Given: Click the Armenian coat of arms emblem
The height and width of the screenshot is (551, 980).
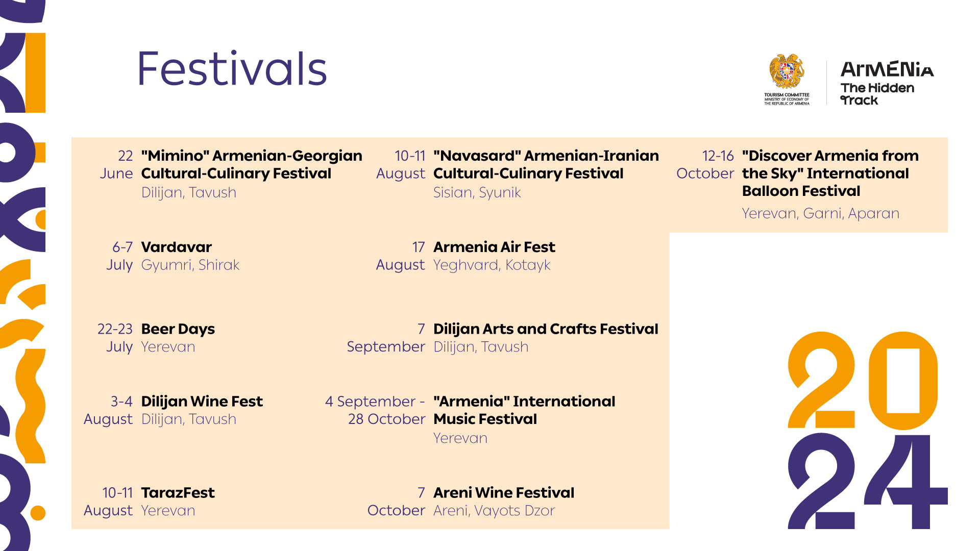Looking at the screenshot, I should [x=787, y=71].
